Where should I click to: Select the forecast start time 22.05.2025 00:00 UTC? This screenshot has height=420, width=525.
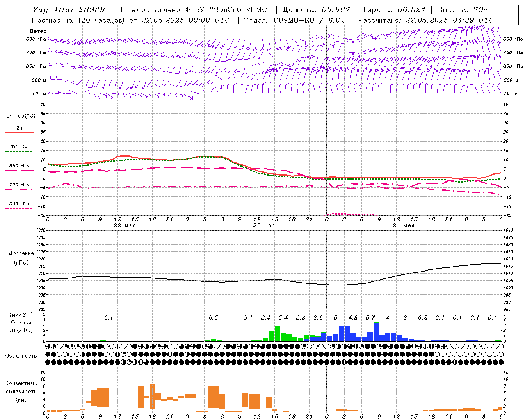pos(185,20)
